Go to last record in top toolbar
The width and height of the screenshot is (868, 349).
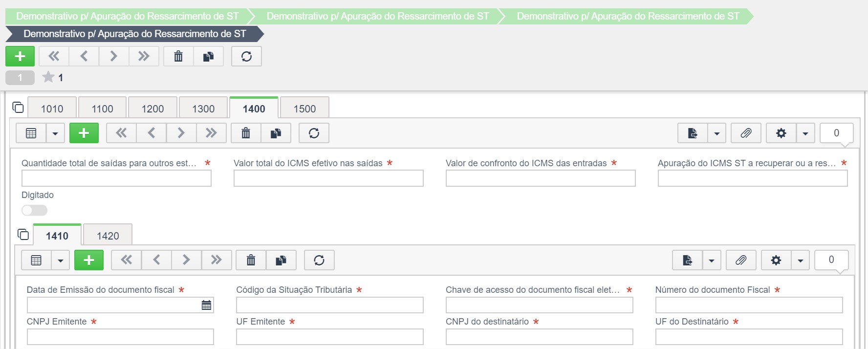(144, 56)
